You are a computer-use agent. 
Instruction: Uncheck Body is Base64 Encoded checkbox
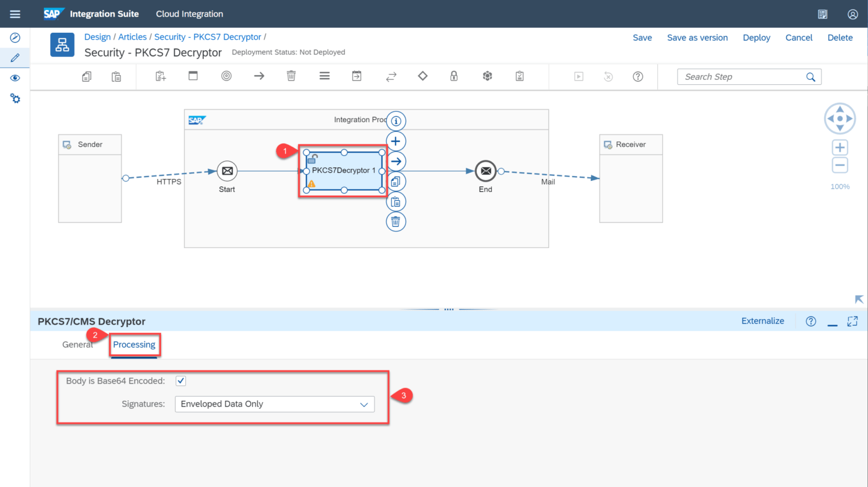(x=180, y=380)
